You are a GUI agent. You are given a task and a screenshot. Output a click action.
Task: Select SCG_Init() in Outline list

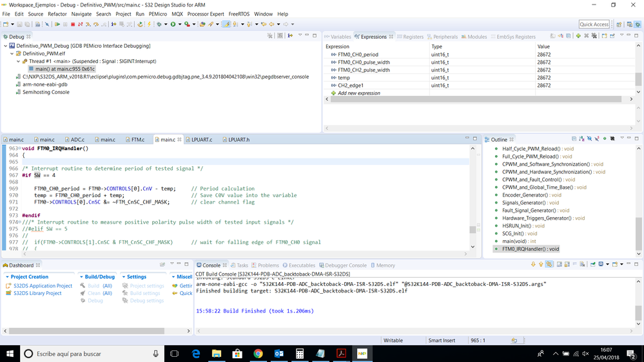(x=520, y=234)
